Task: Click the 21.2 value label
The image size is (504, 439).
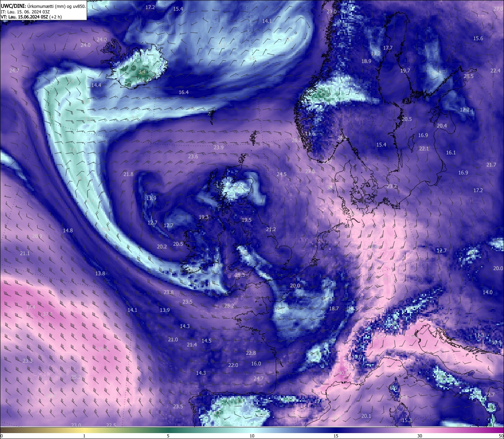Action: click(271, 230)
